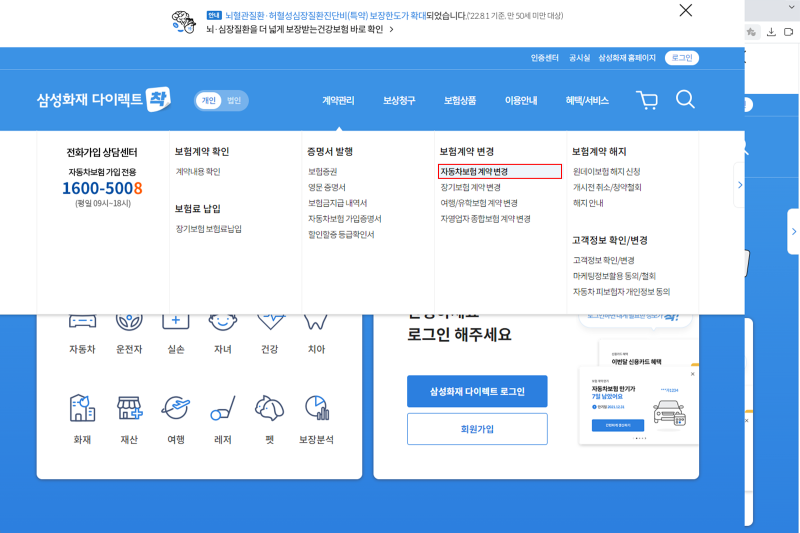Select the 자녀 insurance icon
Image resolution: width=800 pixels, height=533 pixels.
pyautogui.click(x=222, y=322)
